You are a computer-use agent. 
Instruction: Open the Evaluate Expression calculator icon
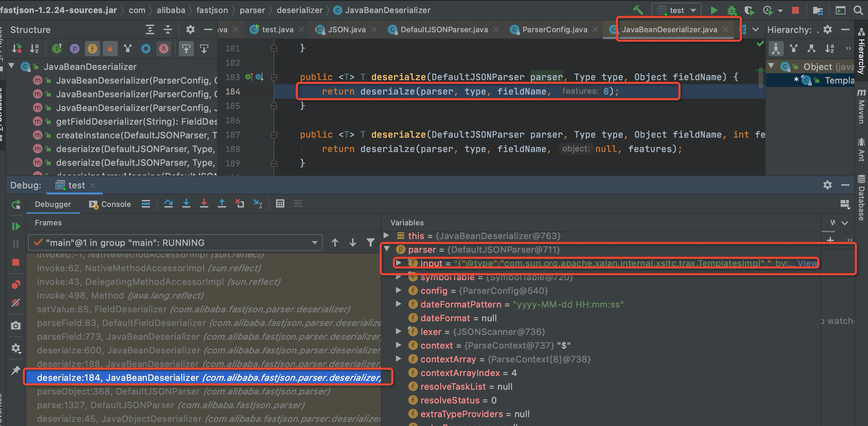coord(280,204)
